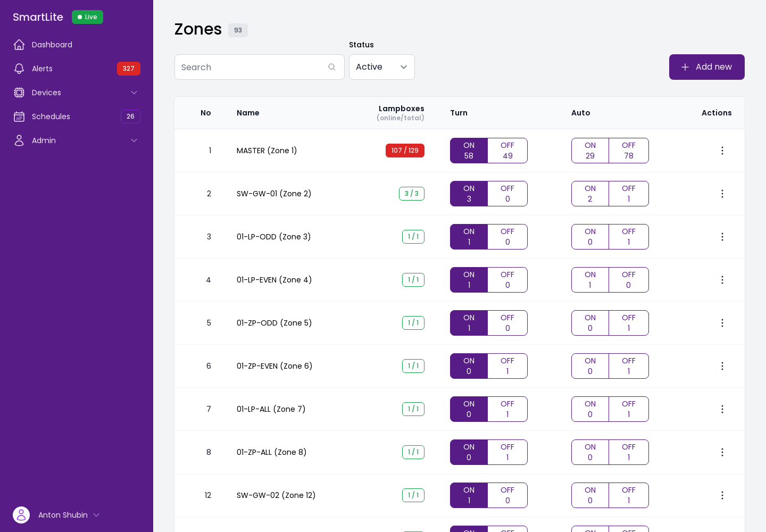Click the Admin person icon
The width and height of the screenshot is (766, 532).
coord(19,140)
